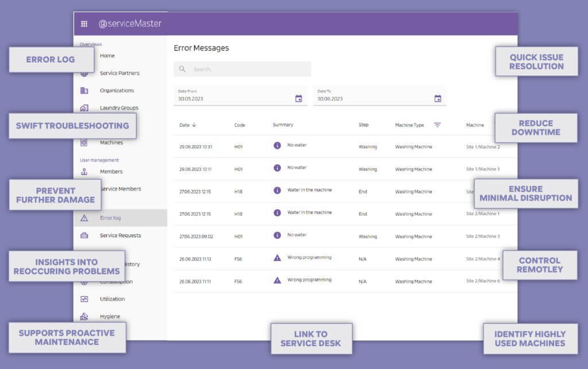Click the Hygiene icon in sidebar
Screen dimensions: 588x369
[84, 316]
